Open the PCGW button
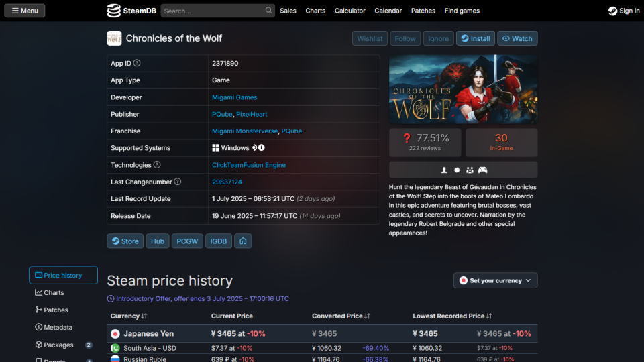This screenshot has height=362, width=644. tap(187, 241)
